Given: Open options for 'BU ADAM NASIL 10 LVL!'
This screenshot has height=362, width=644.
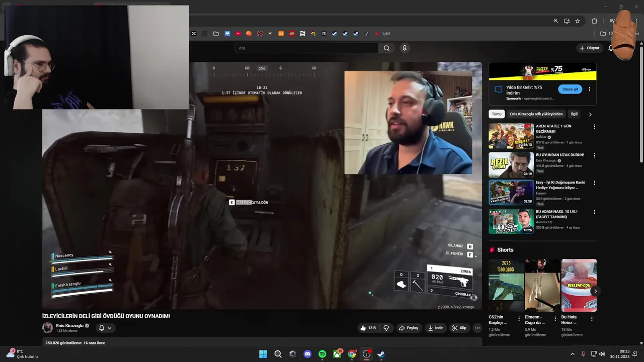Looking at the screenshot, I should (x=594, y=212).
